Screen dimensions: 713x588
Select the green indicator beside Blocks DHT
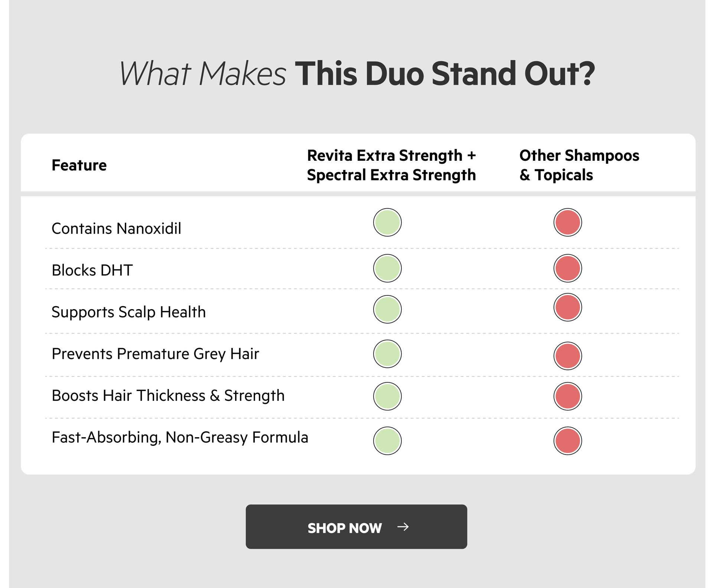click(x=387, y=268)
